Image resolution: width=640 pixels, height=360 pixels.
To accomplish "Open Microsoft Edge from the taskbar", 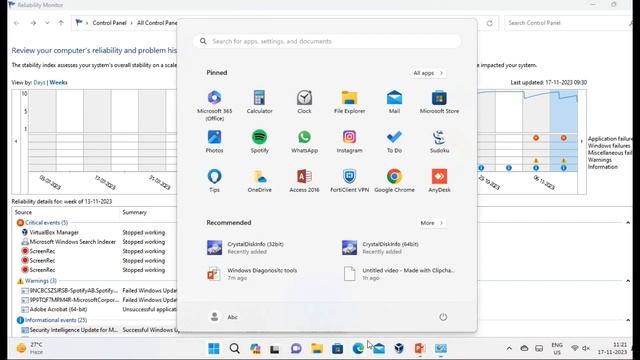I will coord(358,348).
